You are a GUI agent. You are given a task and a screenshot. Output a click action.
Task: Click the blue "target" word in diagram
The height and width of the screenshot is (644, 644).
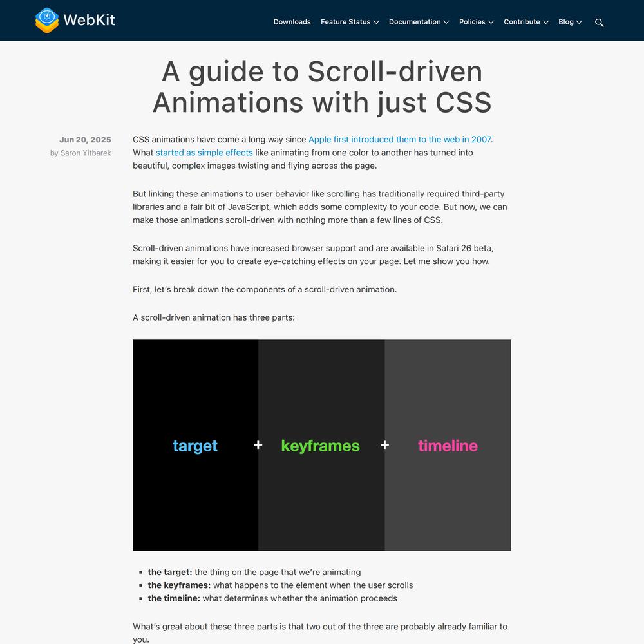point(195,446)
